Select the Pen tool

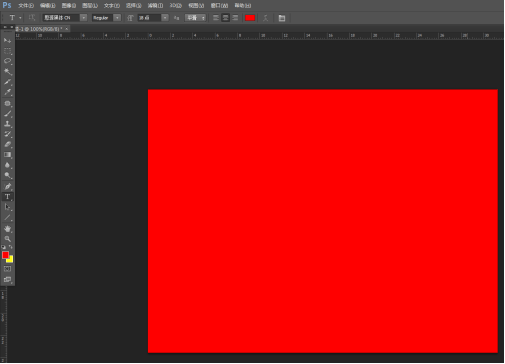(x=7, y=186)
